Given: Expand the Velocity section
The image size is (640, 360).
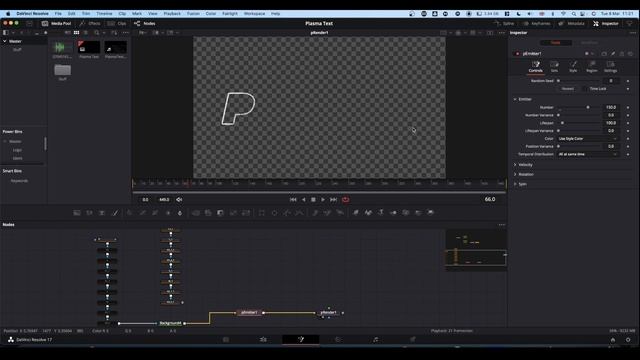Looking at the screenshot, I should [x=515, y=164].
